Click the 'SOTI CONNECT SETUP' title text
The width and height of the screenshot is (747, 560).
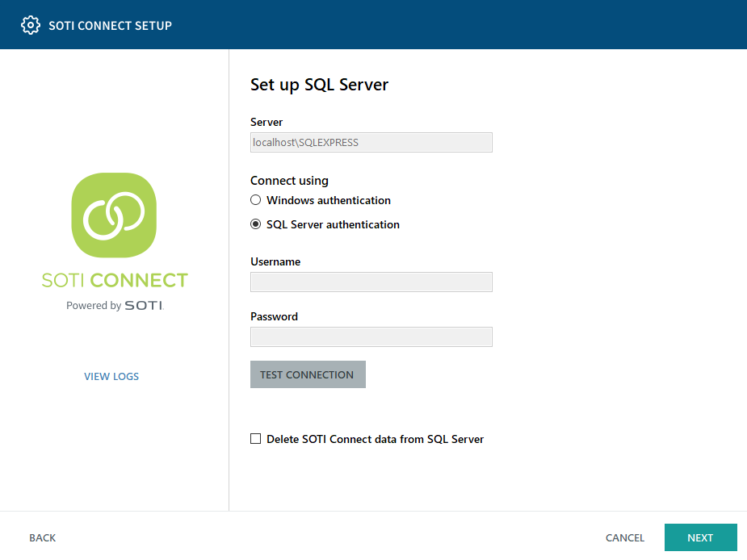(x=110, y=26)
